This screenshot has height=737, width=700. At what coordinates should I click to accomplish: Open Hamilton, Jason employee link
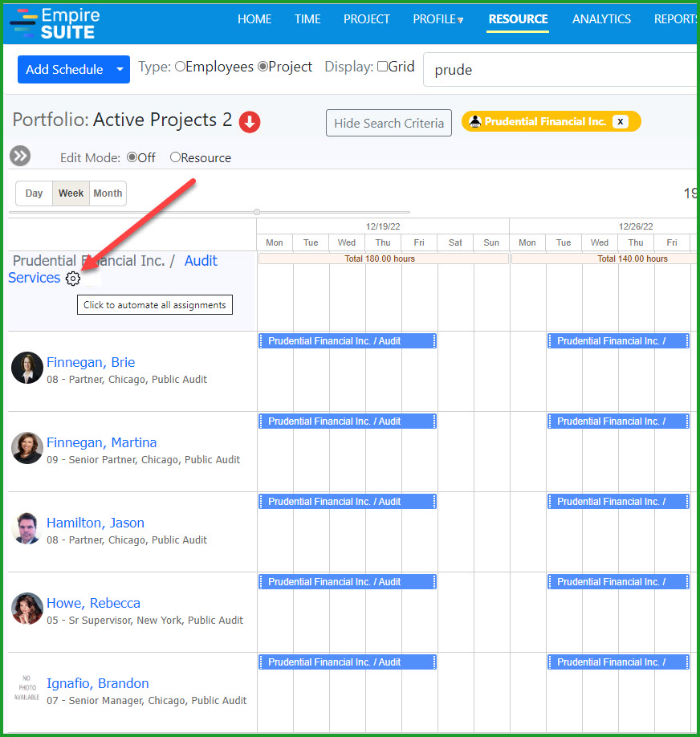(x=96, y=523)
